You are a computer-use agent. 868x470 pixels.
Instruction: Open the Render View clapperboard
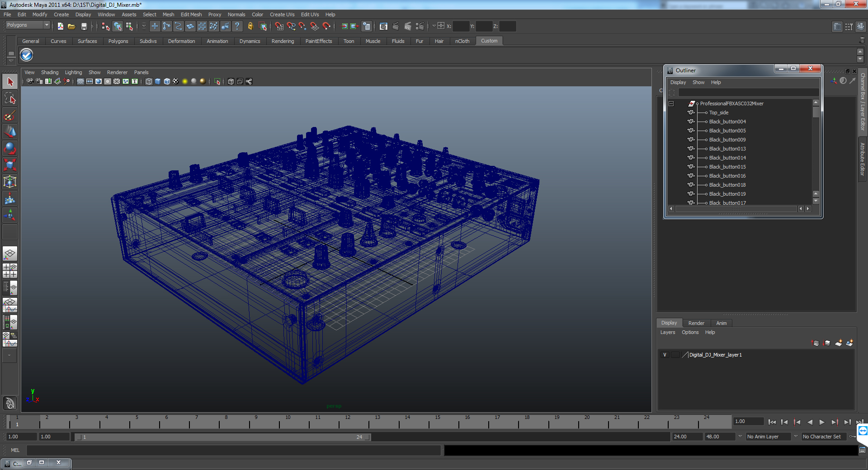[383, 26]
